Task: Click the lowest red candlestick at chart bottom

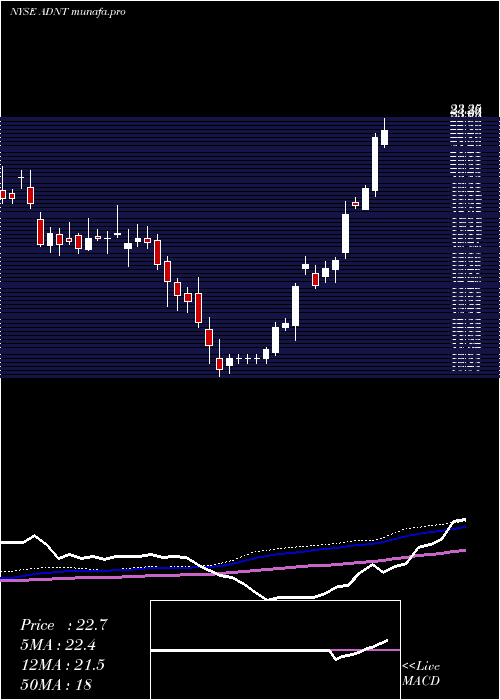Action: pyautogui.click(x=219, y=358)
